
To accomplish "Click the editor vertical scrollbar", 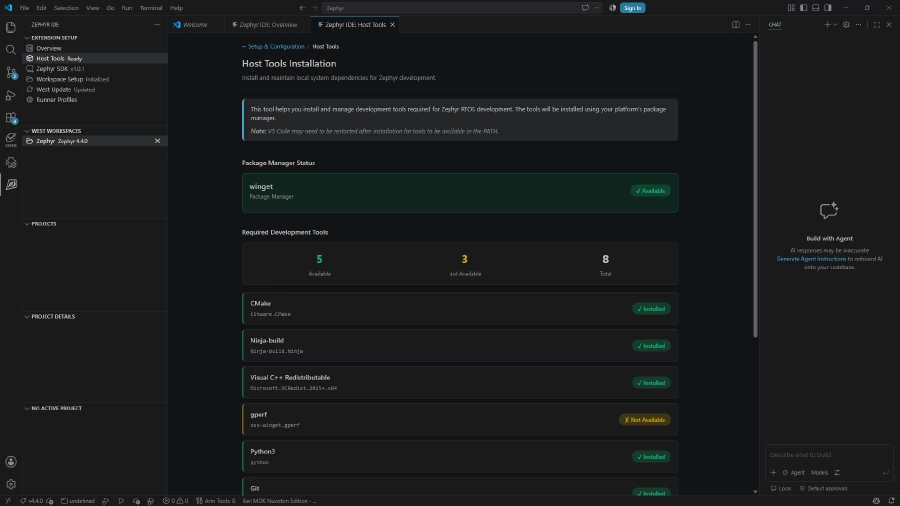I will [755, 189].
